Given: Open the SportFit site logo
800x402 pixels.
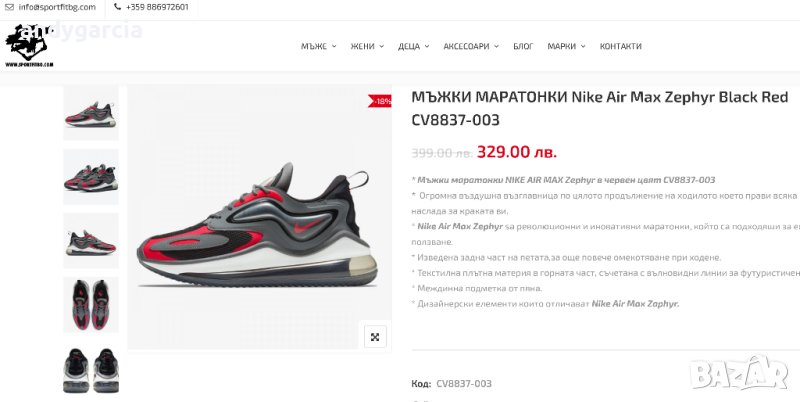Looking at the screenshot, I should 30,45.
